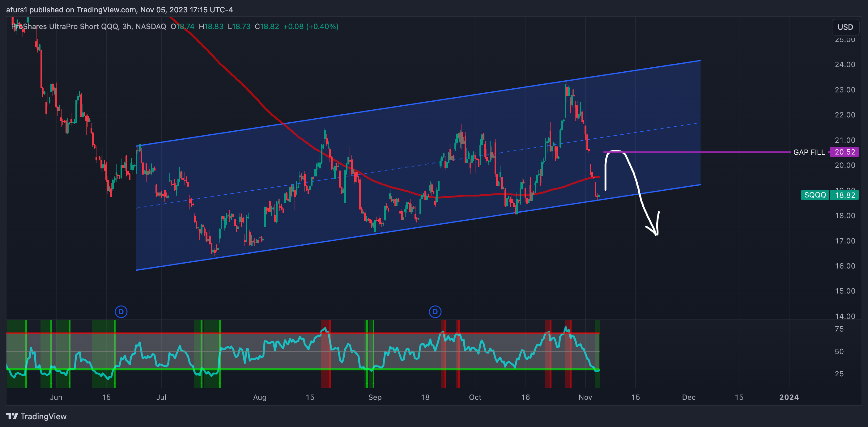The width and height of the screenshot is (868, 427).
Task: Click the low value L18.73
Action: click(x=239, y=26)
